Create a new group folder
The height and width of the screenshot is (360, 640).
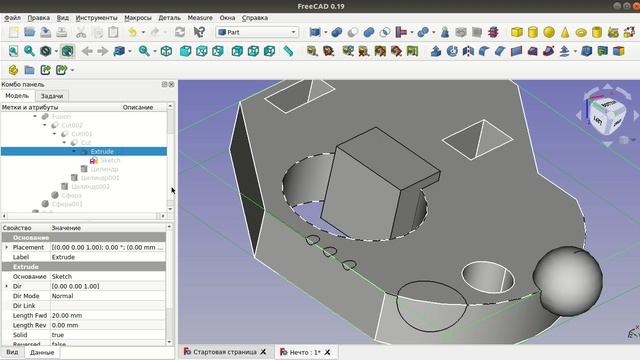tap(29, 70)
